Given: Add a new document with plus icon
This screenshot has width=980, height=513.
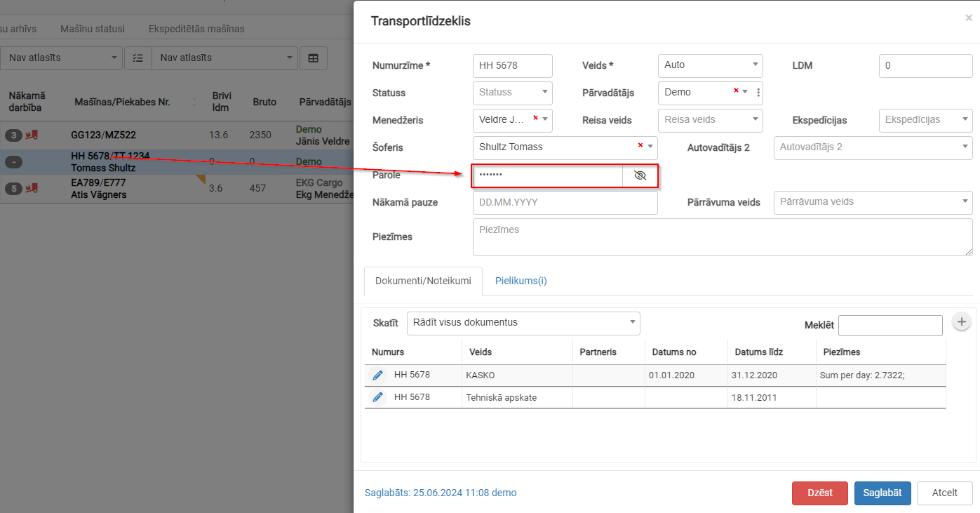Looking at the screenshot, I should [x=961, y=321].
